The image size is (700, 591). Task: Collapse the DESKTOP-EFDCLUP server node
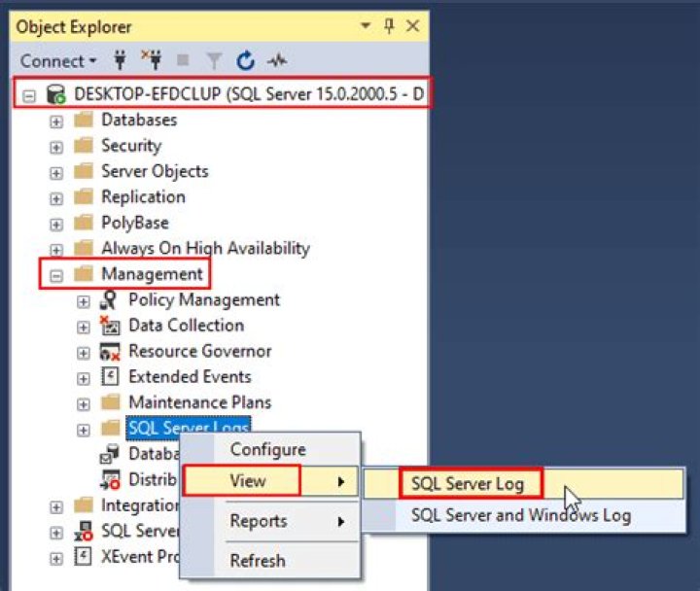pos(29,95)
